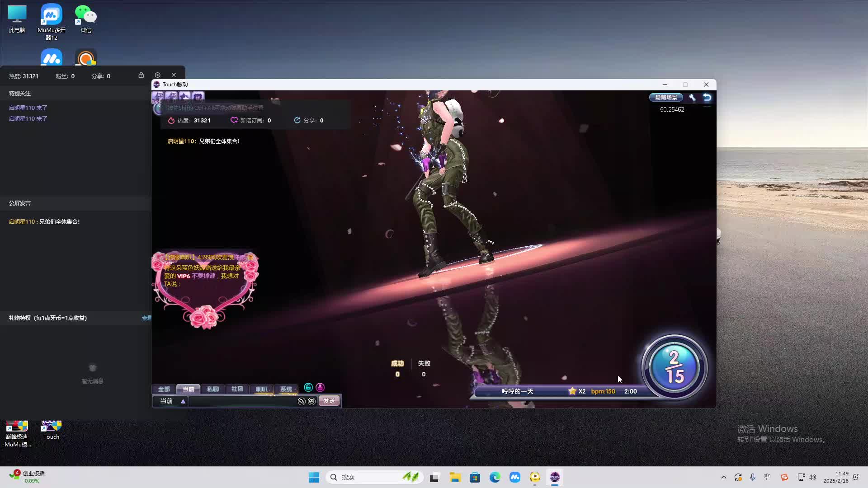Image resolution: width=868 pixels, height=488 pixels.
Task: Switch to the 喇叭 chat tab
Action: click(261, 389)
